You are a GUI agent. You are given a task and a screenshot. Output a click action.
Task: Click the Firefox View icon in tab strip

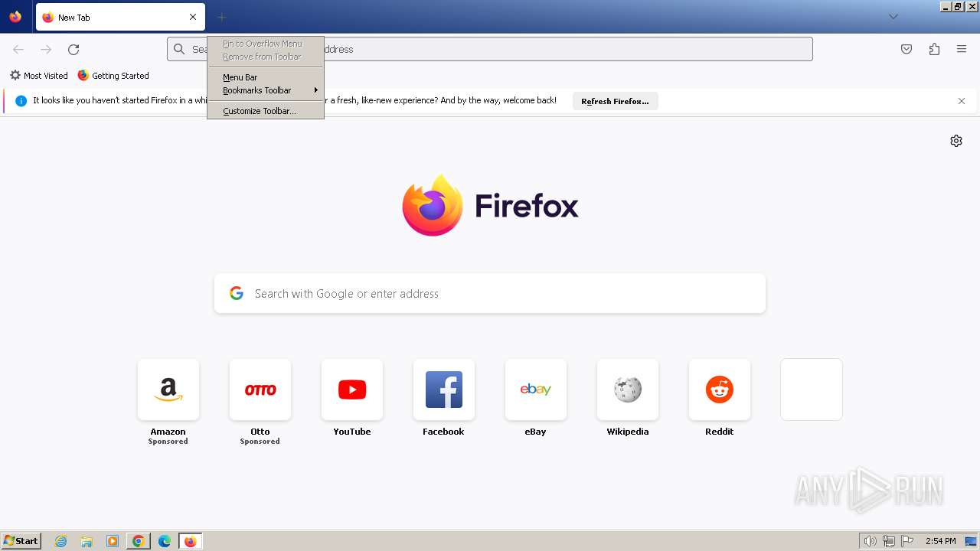tap(15, 17)
